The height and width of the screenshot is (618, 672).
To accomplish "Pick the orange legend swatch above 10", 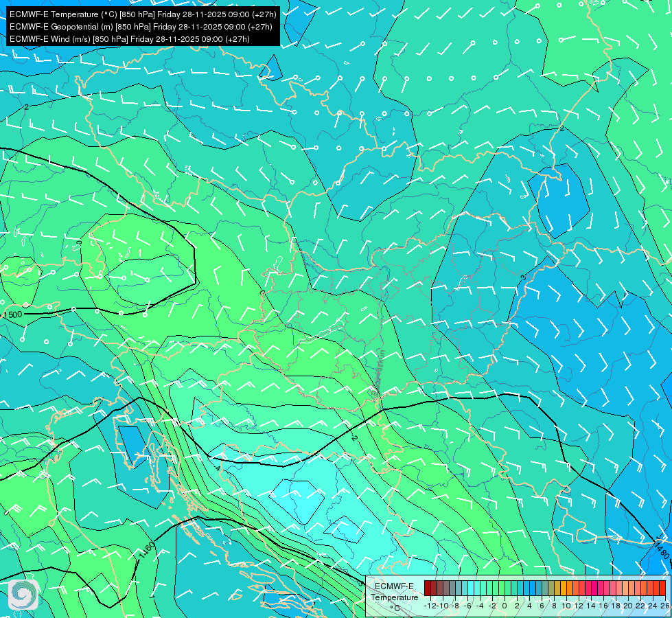I will point(564,588).
